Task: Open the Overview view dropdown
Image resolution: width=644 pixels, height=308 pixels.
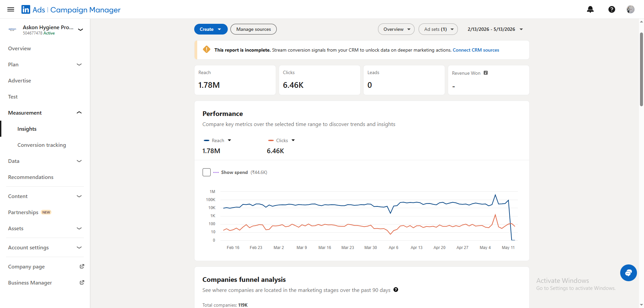Action: 396,29
